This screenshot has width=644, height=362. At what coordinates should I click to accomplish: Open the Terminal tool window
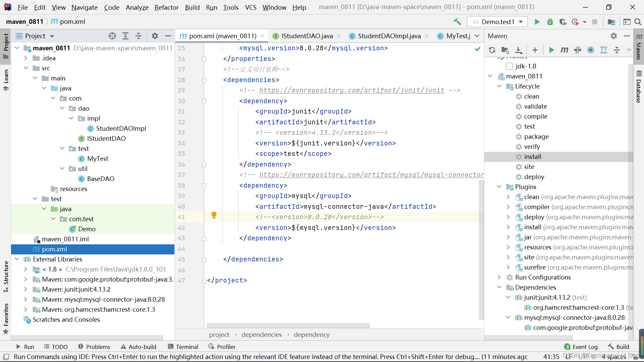tap(183, 347)
